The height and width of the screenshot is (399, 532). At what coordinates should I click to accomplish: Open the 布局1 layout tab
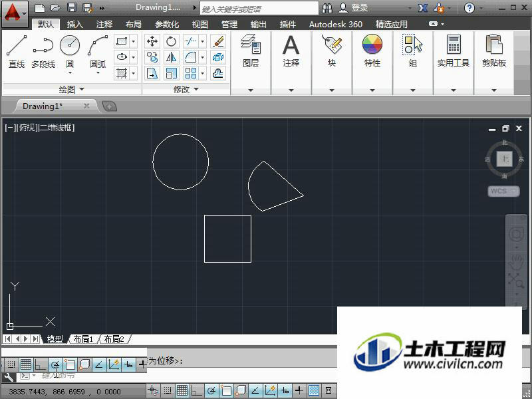point(83,339)
